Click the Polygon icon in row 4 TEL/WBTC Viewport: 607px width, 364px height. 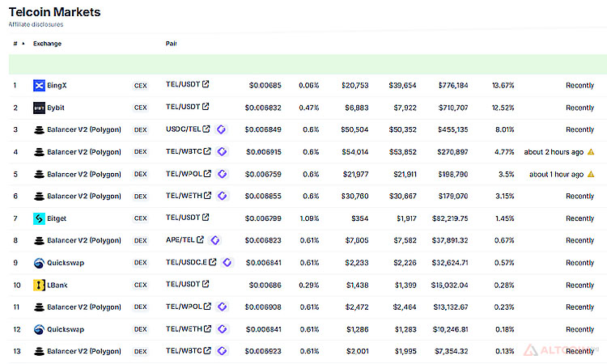(x=222, y=151)
